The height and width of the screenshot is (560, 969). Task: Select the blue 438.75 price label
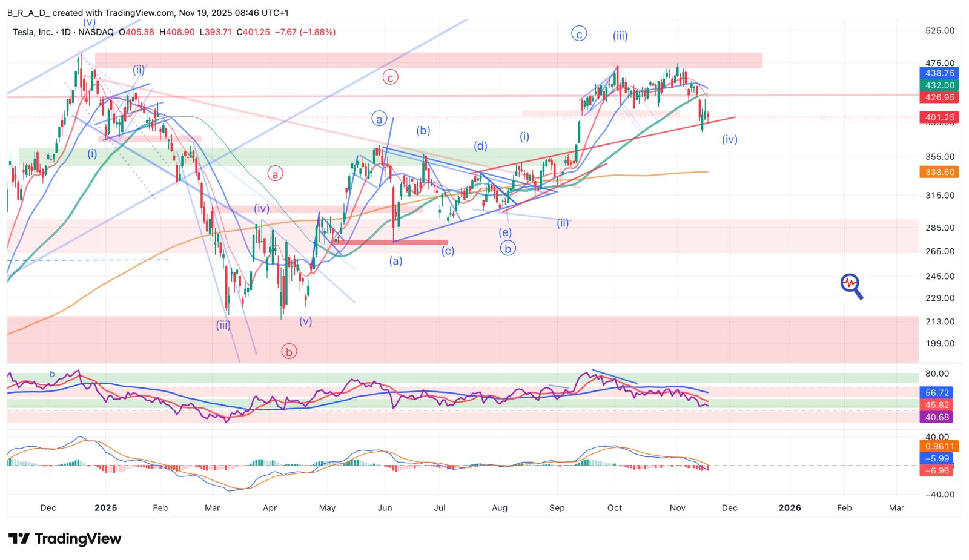(x=939, y=73)
